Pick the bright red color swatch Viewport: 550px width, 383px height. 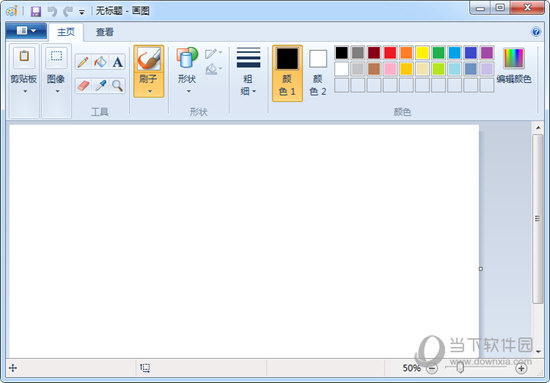pyautogui.click(x=390, y=53)
